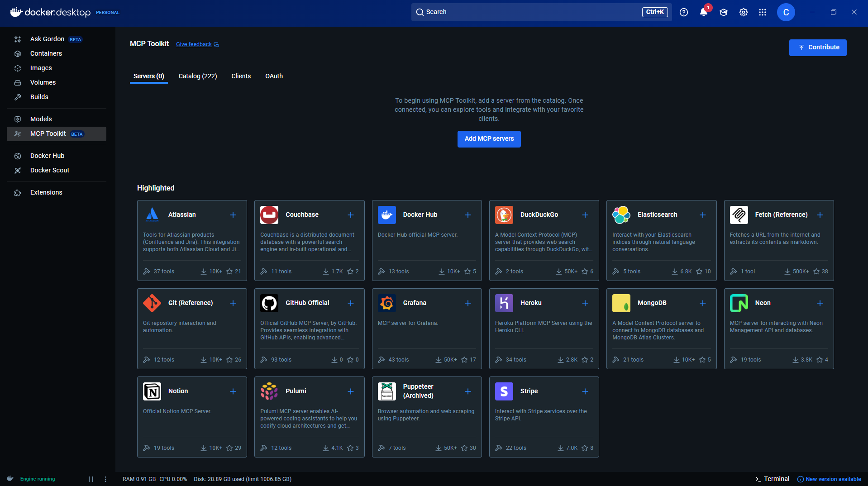Click the New version available link
Viewport: 868px width, 486px height.
(x=829, y=479)
